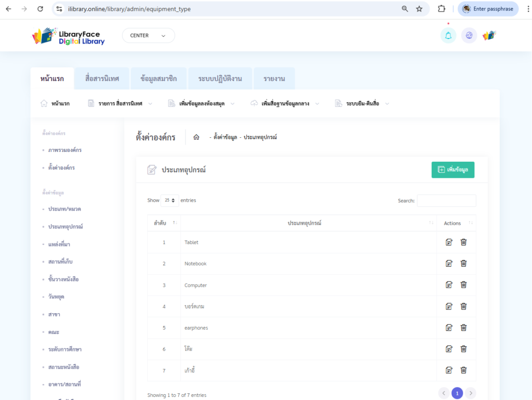
Task: Open the CENTER branch dropdown
Action: tap(148, 35)
